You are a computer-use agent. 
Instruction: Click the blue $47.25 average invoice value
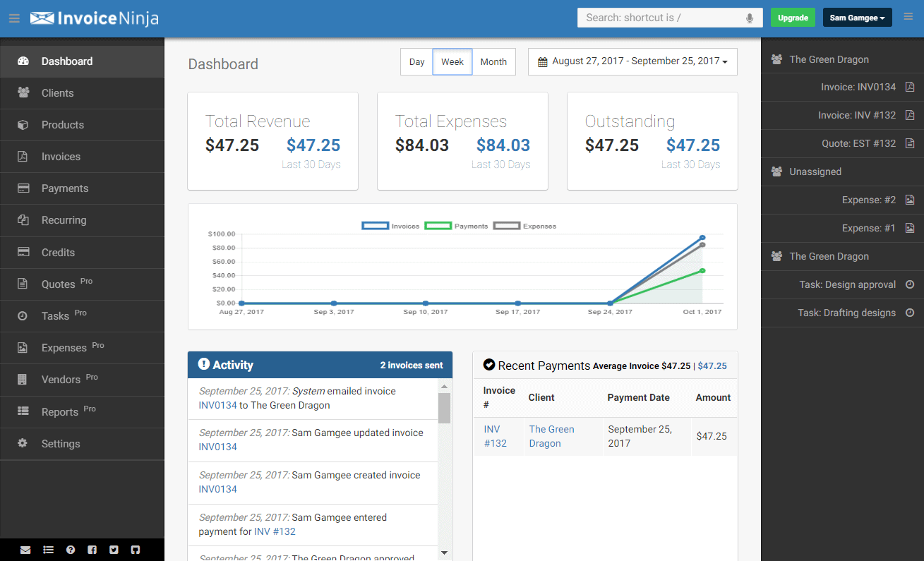(712, 366)
